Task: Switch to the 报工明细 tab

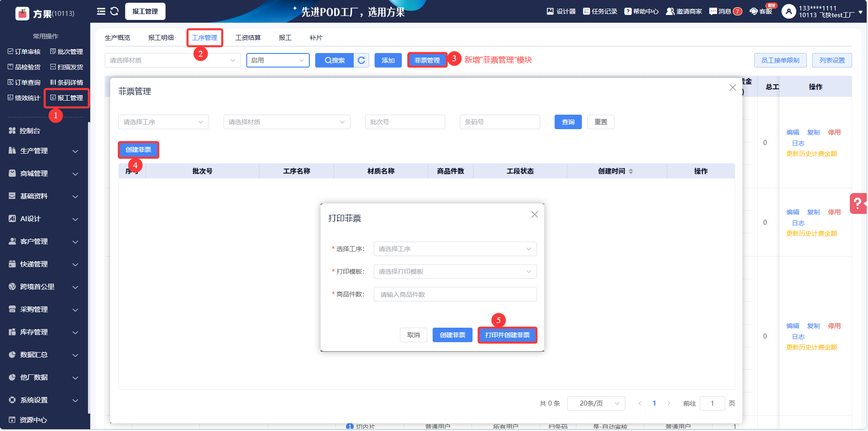Action: tap(161, 38)
